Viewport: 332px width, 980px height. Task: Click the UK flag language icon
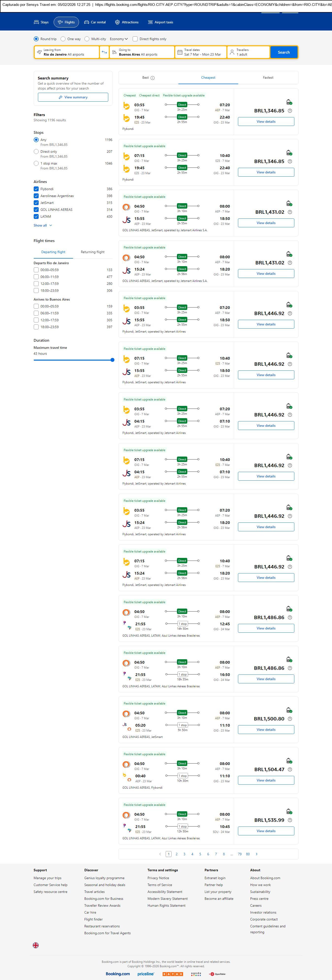pyautogui.click(x=36, y=945)
